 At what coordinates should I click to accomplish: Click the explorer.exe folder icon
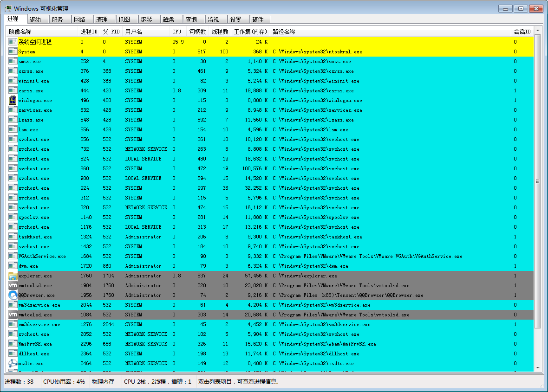(x=13, y=276)
